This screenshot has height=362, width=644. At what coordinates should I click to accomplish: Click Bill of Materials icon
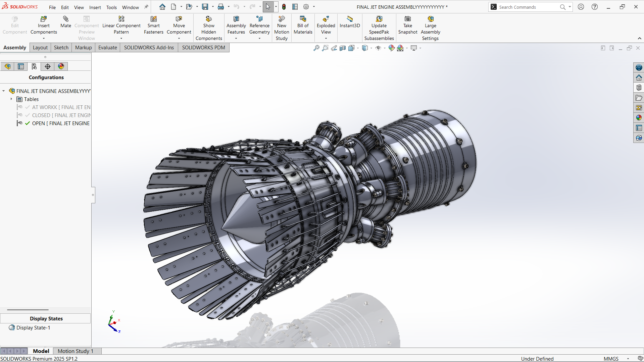303,19
